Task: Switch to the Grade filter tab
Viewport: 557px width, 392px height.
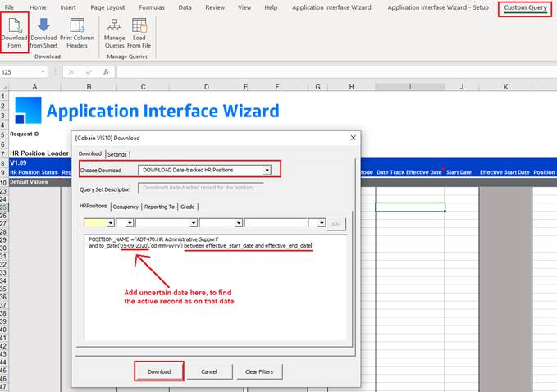Action: click(x=187, y=207)
